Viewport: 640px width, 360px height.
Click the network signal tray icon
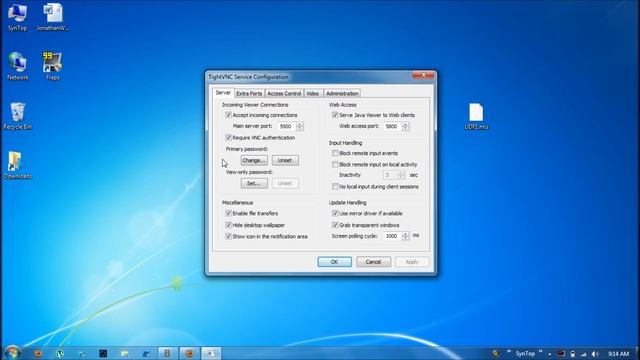584,354
